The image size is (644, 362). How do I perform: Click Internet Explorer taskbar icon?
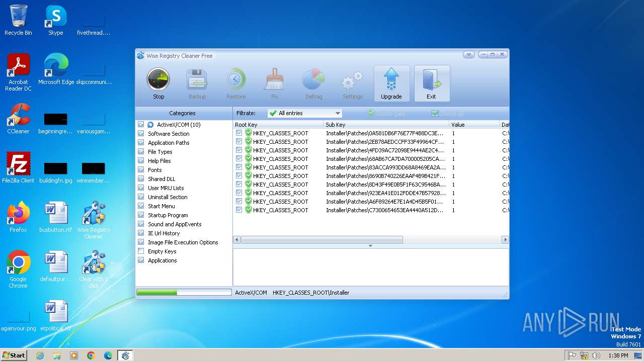pyautogui.click(x=40, y=355)
